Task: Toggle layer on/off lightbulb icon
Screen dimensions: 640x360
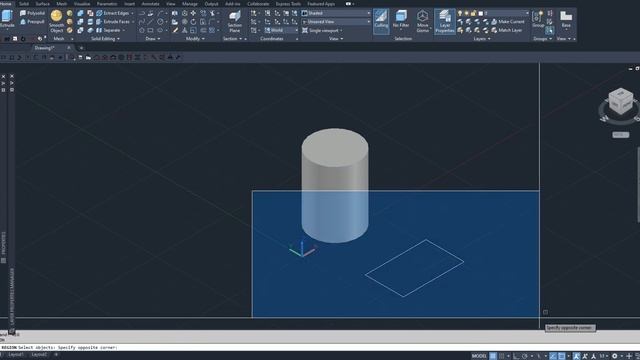Action: click(x=460, y=13)
